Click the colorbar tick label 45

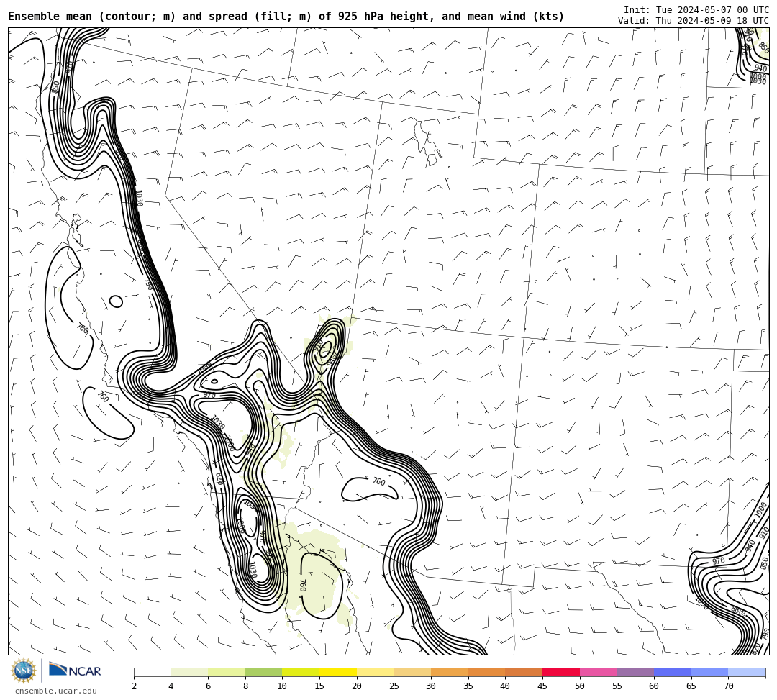tap(542, 686)
